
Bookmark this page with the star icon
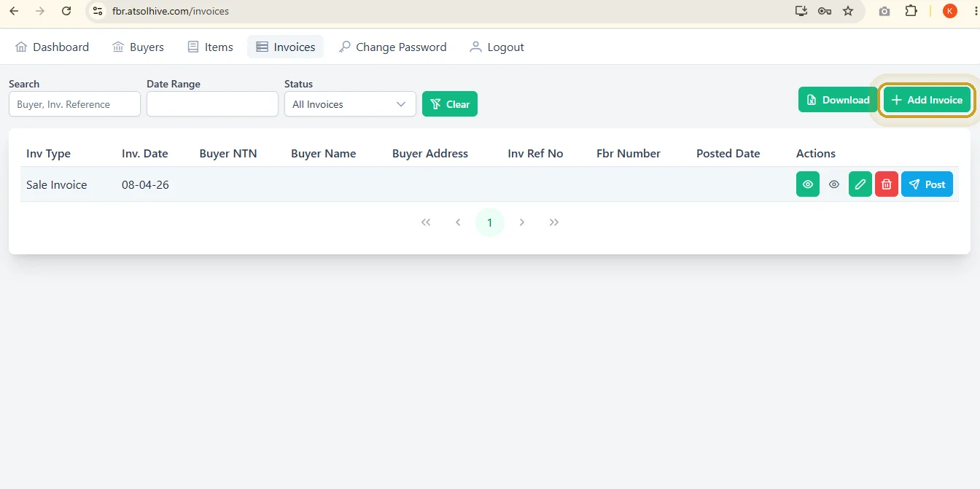[x=848, y=11]
